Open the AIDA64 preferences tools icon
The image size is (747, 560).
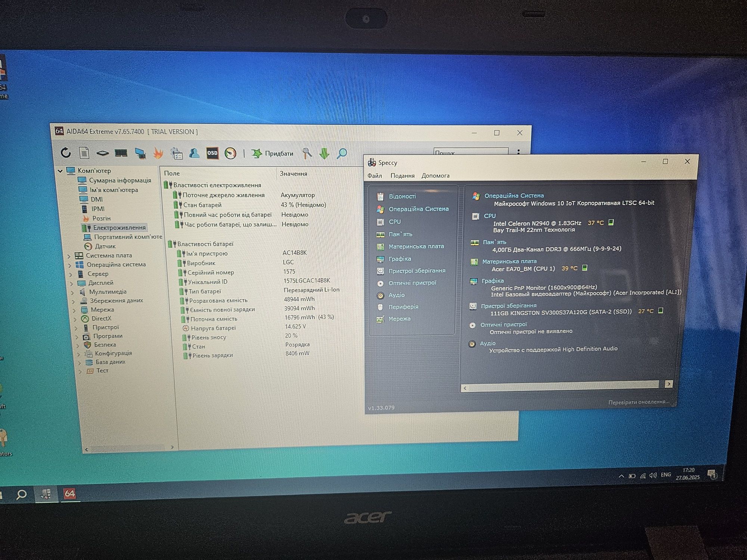pos(307,153)
